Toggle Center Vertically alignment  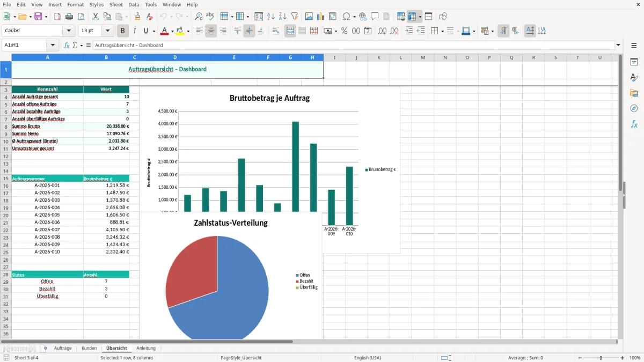click(249, 31)
